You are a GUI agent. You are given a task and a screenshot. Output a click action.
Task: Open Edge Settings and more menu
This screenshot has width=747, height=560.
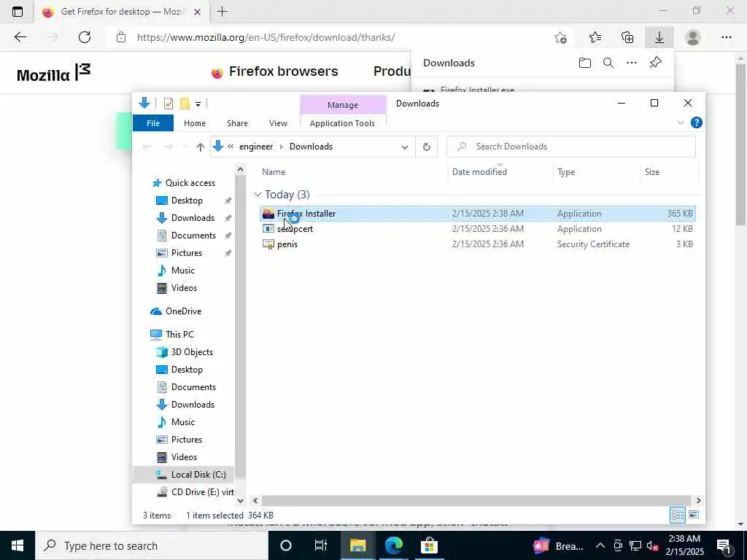(726, 37)
